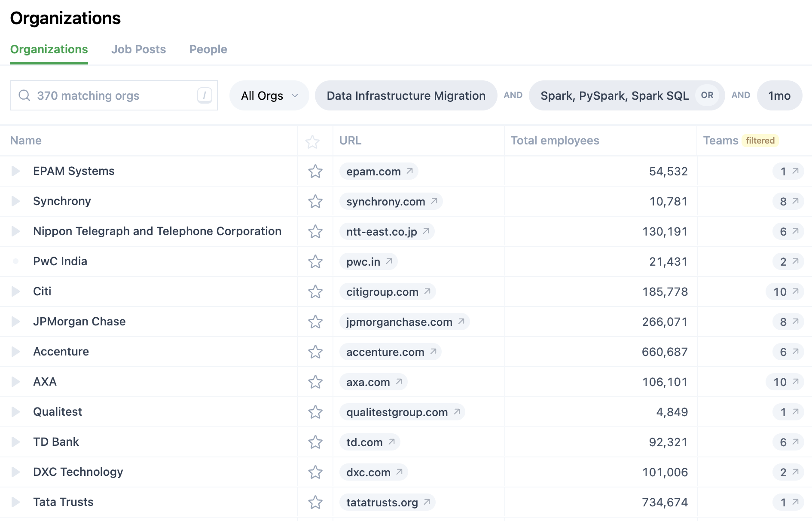812x521 pixels.
Task: Click the slash shortcut icon in search
Action: (x=205, y=95)
